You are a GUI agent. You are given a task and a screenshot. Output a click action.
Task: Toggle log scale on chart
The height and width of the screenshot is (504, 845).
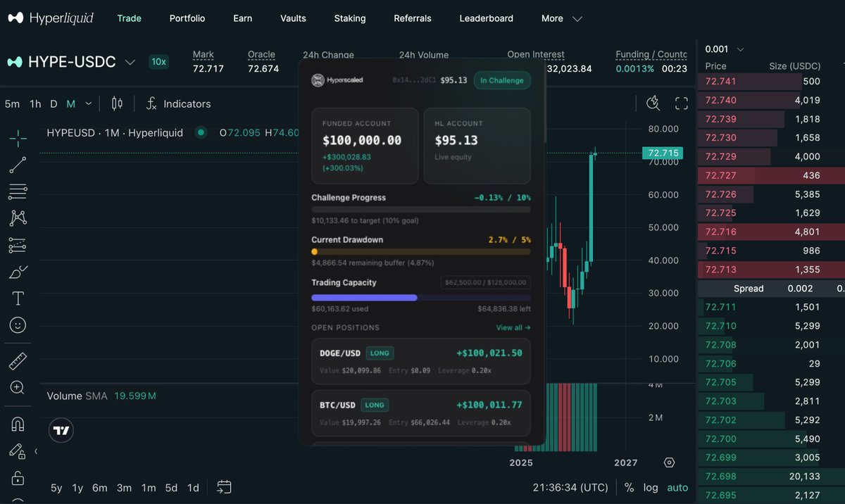651,487
